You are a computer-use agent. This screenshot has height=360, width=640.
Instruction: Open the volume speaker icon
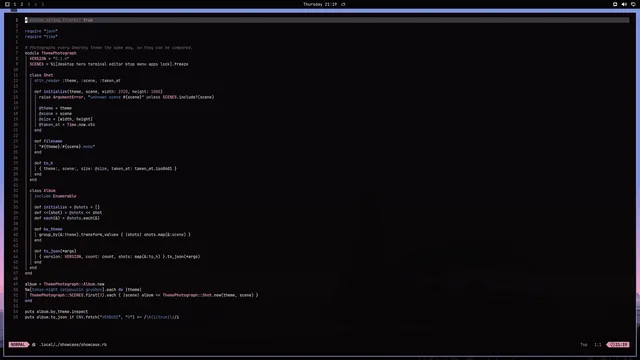(x=624, y=4)
